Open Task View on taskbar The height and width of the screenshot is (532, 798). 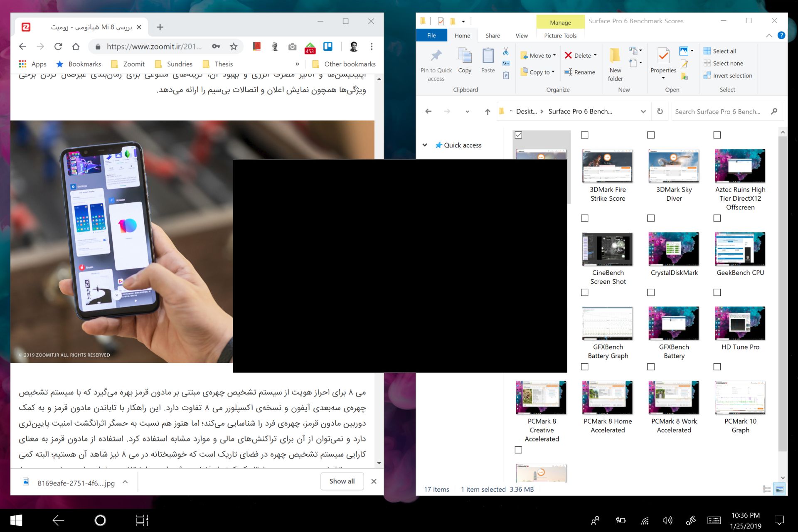tap(142, 520)
